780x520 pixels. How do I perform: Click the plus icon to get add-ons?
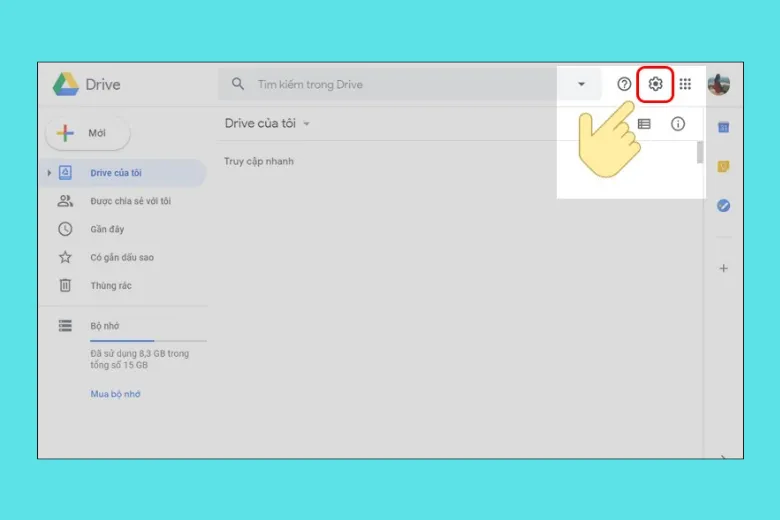click(x=723, y=268)
